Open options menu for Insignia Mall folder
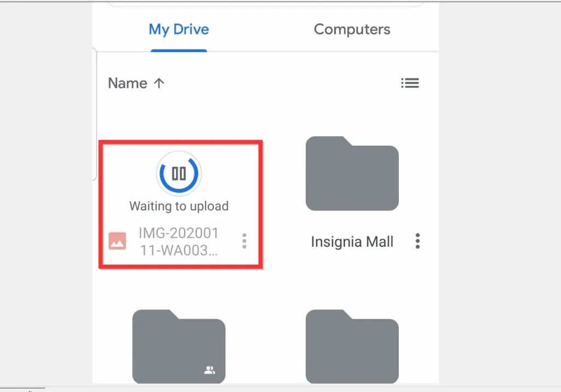This screenshot has height=392, width=561. [x=417, y=241]
